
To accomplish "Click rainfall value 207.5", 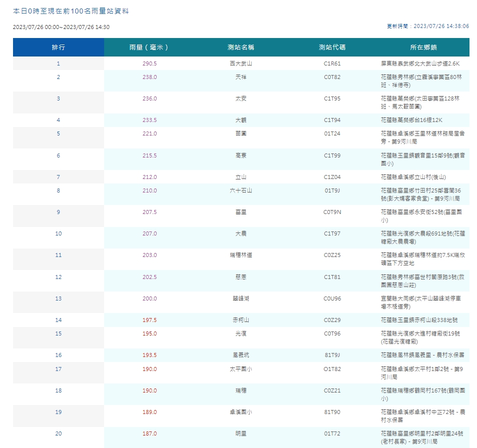I will pyautogui.click(x=150, y=212).
